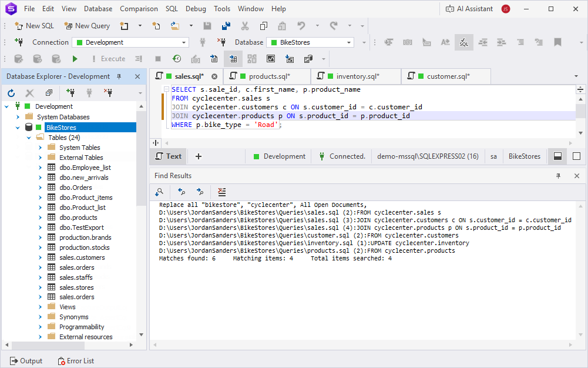588x368 pixels.
Task: Click the New Connection plug icon in explorer
Action: click(x=70, y=93)
